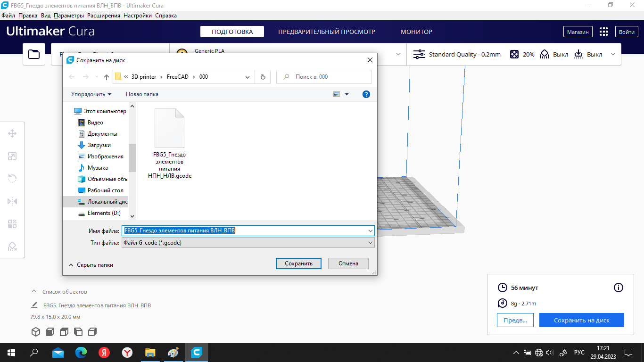The width and height of the screenshot is (644, 362).
Task: Click the dialog search box Поиск в: 000
Action: [324, 77]
